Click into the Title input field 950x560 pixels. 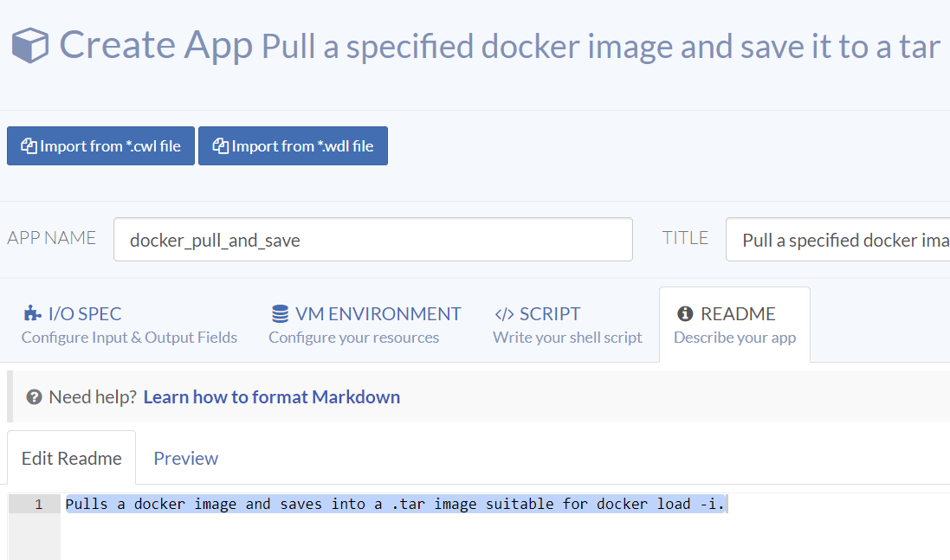[837, 240]
